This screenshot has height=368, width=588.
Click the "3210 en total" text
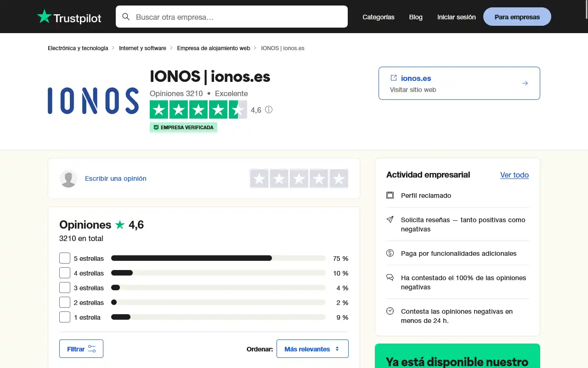tap(81, 238)
